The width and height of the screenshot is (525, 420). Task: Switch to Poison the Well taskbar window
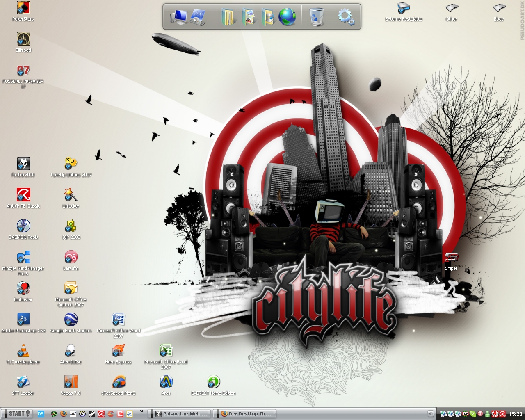182,414
